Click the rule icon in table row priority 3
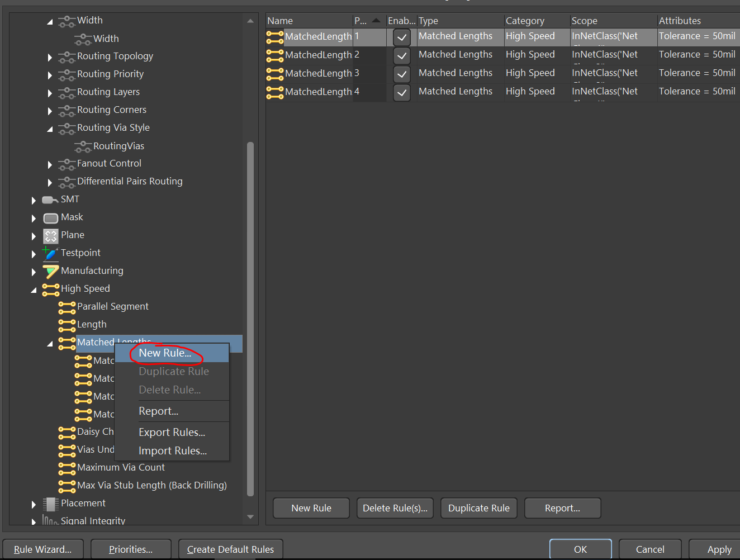Viewport: 740px width, 560px height. (274, 74)
